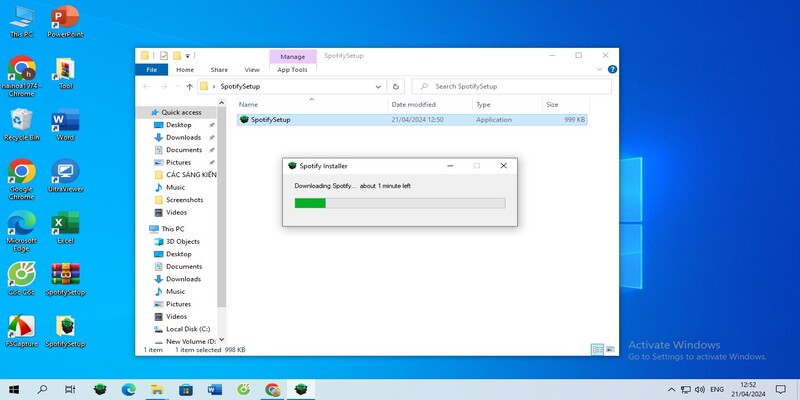Select the SpotifySetup installer desktop icon

coord(65,331)
